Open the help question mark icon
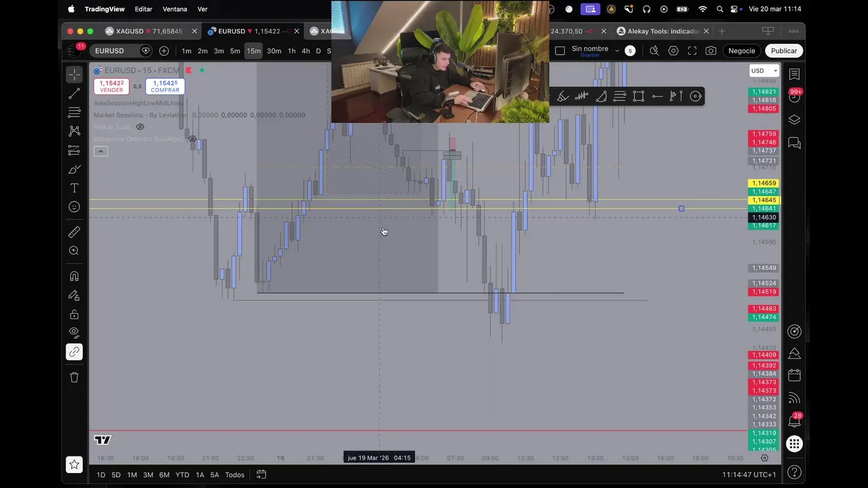The width and height of the screenshot is (868, 488). pos(794,472)
